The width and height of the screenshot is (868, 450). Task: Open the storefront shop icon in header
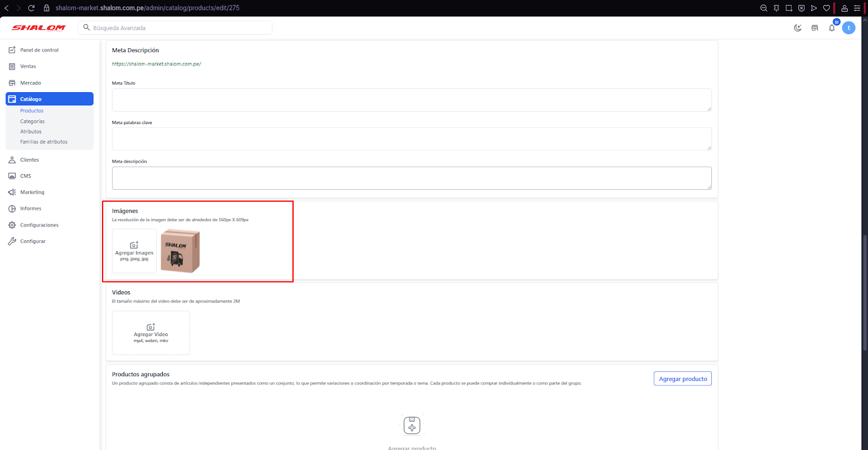814,28
